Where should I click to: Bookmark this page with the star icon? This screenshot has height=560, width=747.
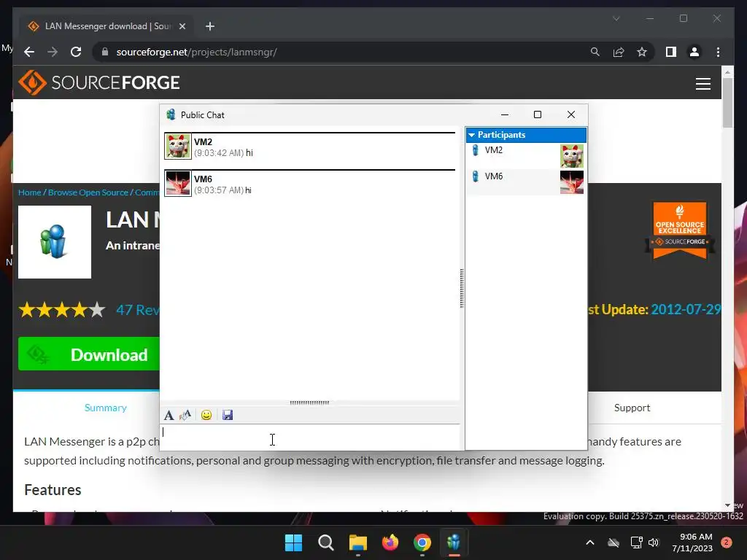(x=642, y=52)
